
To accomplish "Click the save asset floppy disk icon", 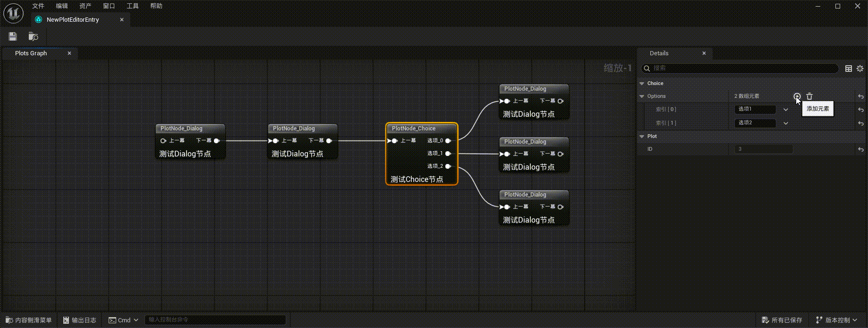I will (x=13, y=36).
